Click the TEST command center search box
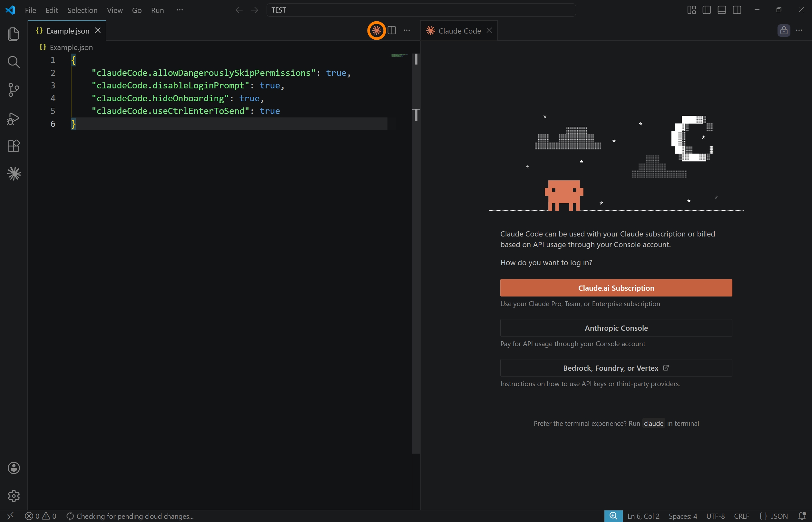 (421, 10)
